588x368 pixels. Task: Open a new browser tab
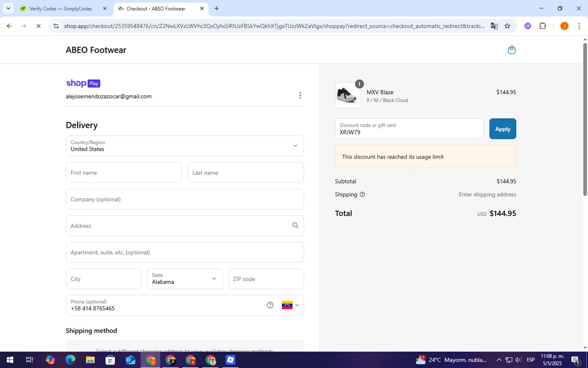point(216,9)
